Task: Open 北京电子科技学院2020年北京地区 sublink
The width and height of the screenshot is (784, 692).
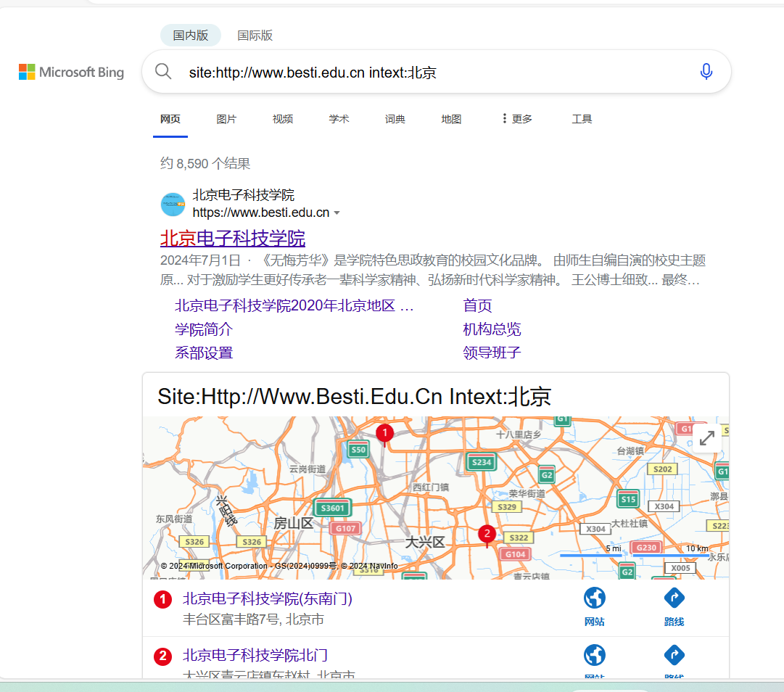Action: [294, 305]
